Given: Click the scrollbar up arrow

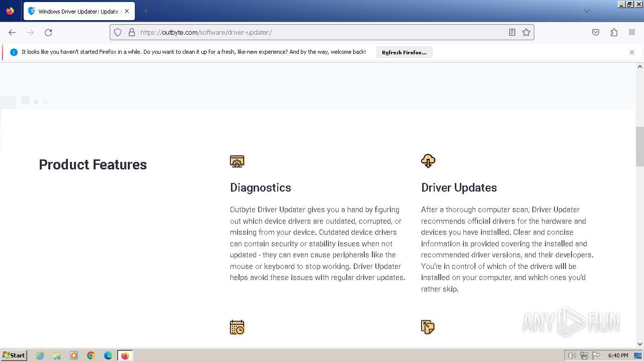Looking at the screenshot, I should pos(640,66).
